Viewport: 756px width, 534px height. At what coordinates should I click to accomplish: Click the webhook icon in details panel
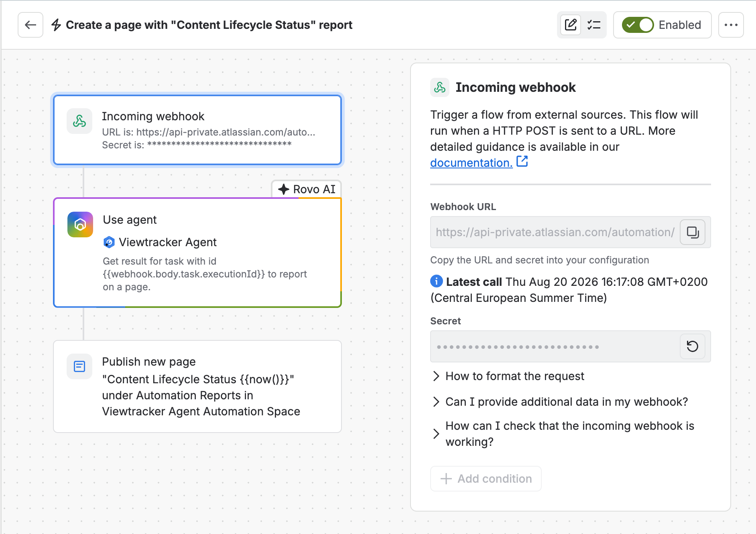(x=440, y=87)
